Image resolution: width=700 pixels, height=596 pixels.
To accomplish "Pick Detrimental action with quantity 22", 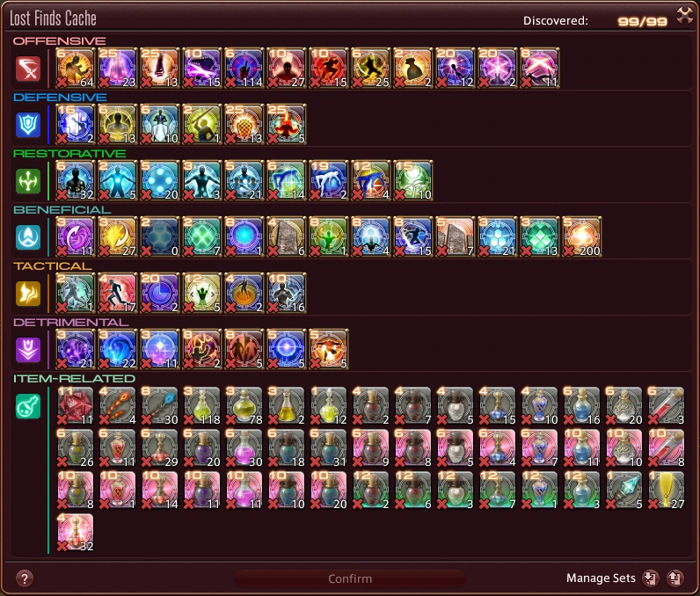I will (117, 349).
